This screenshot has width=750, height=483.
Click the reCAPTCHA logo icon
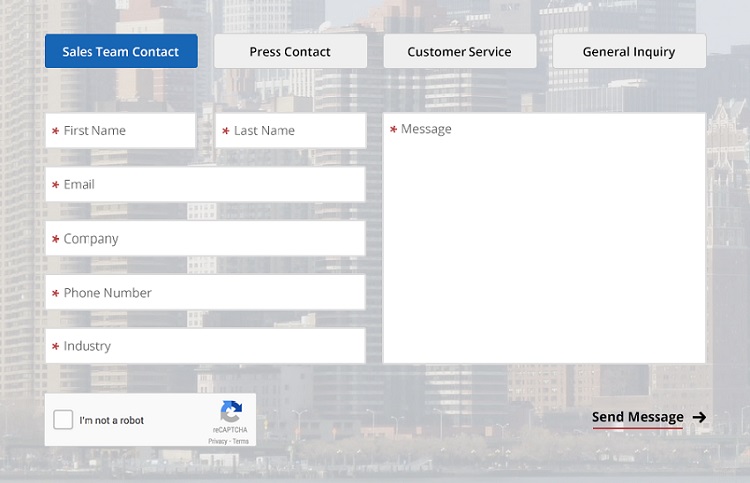231,411
